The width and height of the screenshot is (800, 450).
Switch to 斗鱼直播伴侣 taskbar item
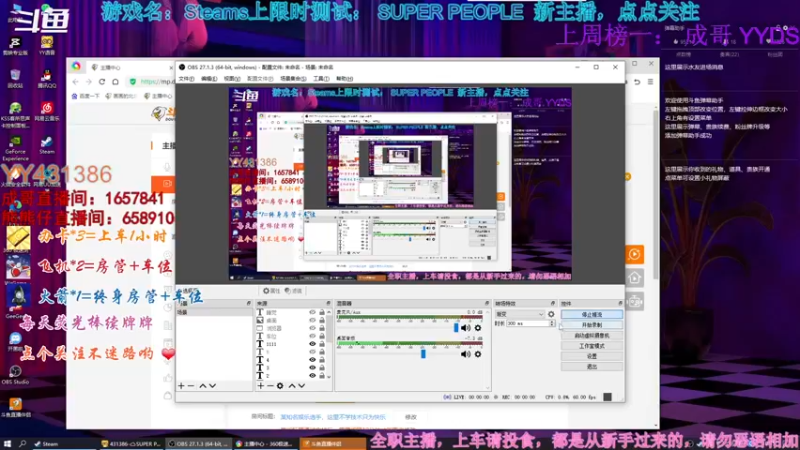[x=333, y=444]
